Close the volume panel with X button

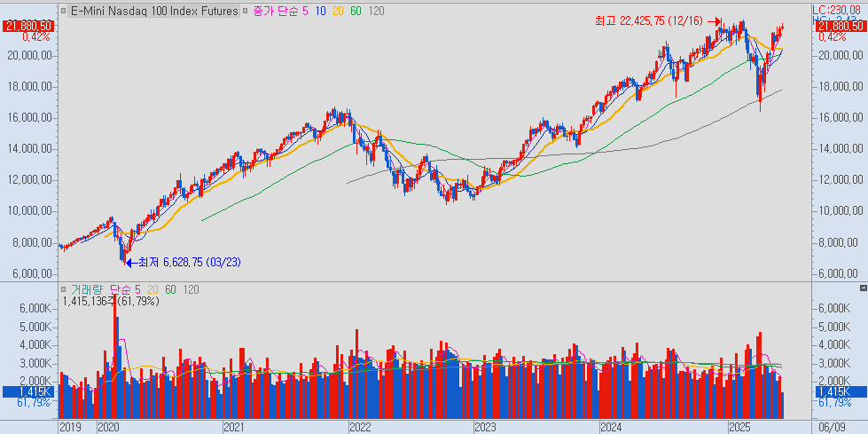pos(863,288)
